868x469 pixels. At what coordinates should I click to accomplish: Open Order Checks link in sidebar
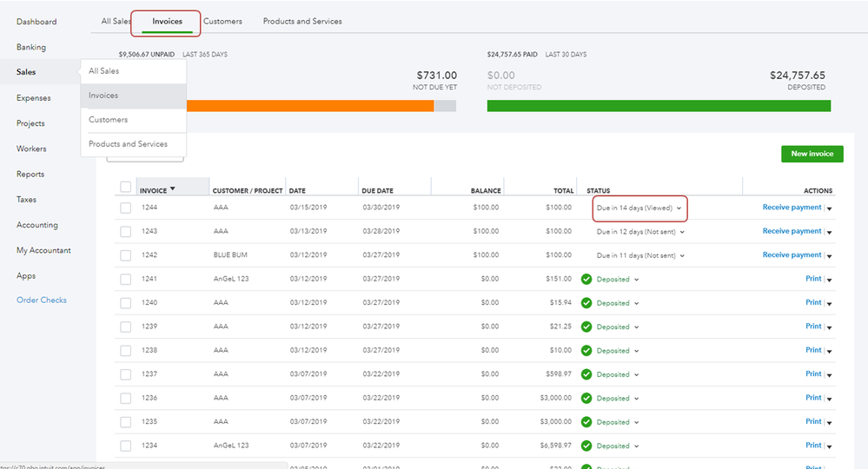pos(42,301)
